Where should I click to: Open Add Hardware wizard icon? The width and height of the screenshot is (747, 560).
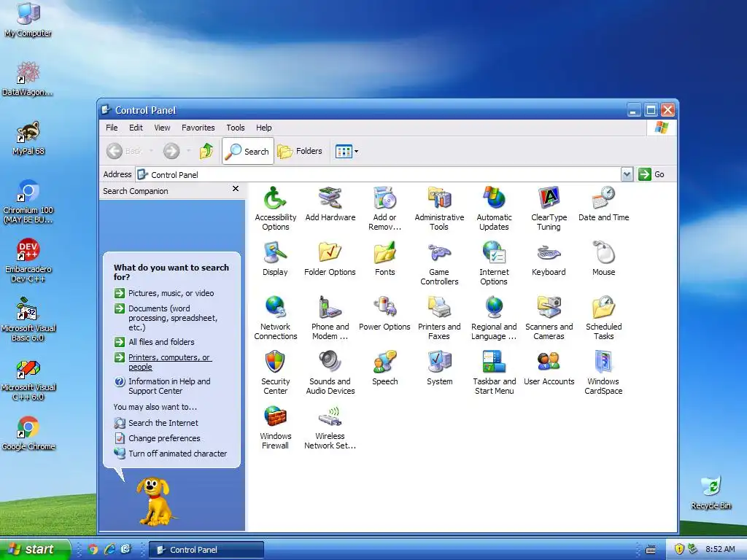pos(330,204)
